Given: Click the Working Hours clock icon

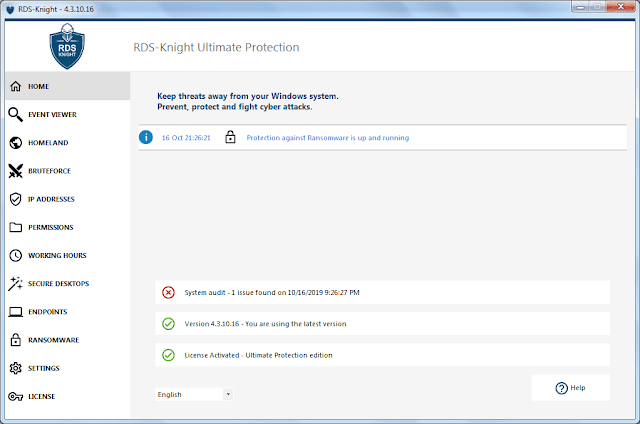Looking at the screenshot, I should pos(16,255).
